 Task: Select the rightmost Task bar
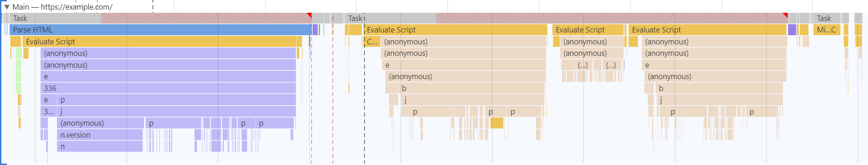827,18
